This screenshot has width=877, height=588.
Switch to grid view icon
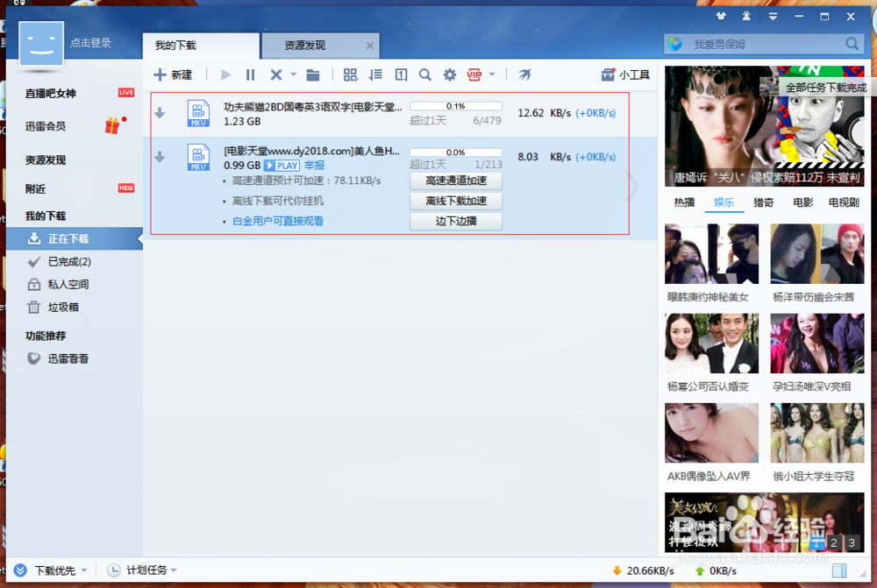tap(350, 74)
